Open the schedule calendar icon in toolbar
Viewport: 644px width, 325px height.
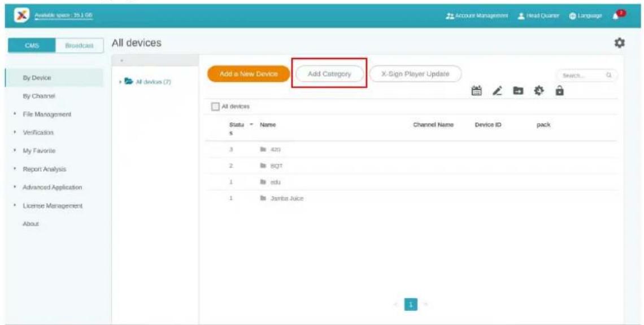pyautogui.click(x=476, y=90)
